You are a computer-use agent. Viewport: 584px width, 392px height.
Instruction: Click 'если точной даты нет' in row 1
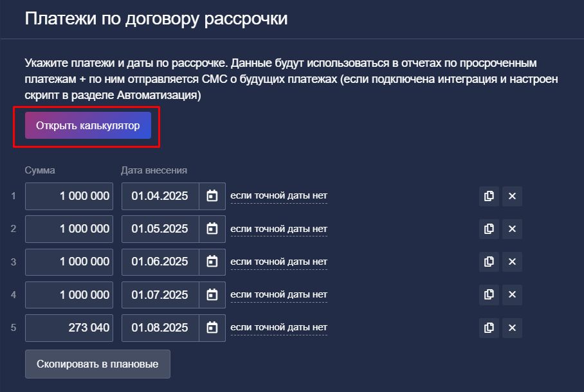(278, 196)
